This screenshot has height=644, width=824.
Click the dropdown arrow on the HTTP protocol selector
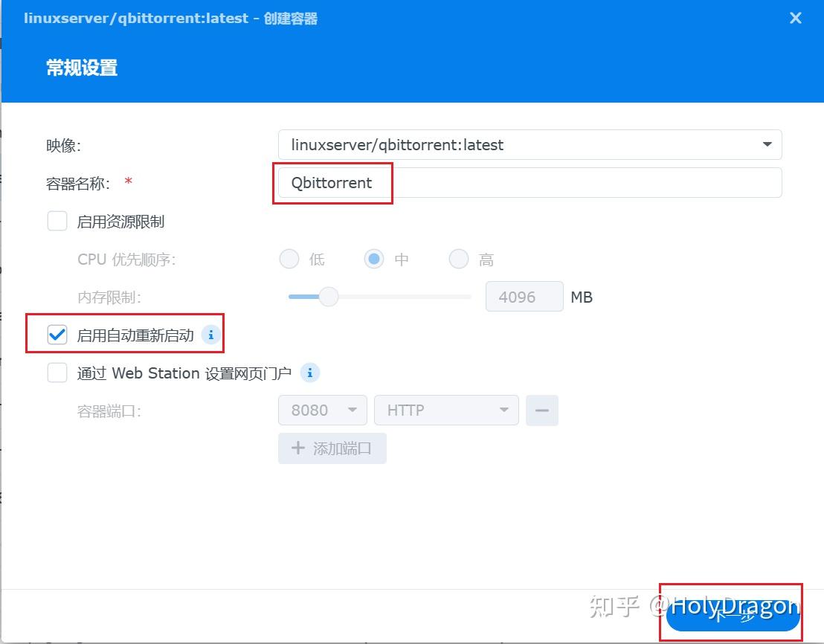click(x=505, y=410)
